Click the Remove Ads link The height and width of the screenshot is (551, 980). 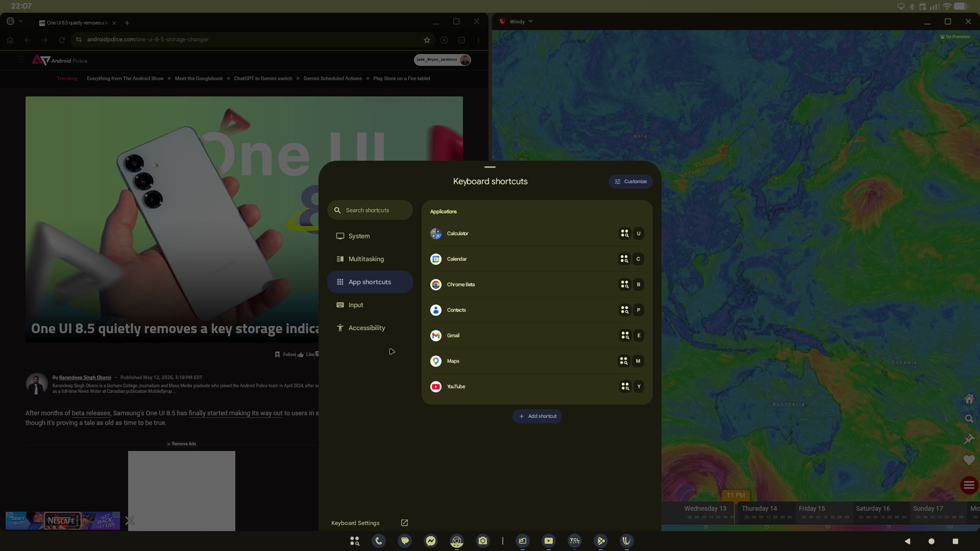click(182, 444)
